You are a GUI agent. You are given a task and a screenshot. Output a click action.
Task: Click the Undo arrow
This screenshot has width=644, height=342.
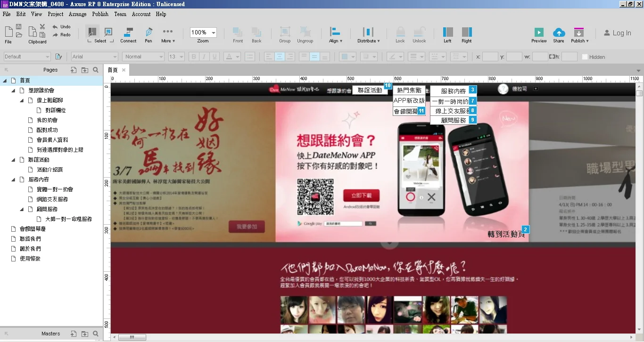coord(55,27)
